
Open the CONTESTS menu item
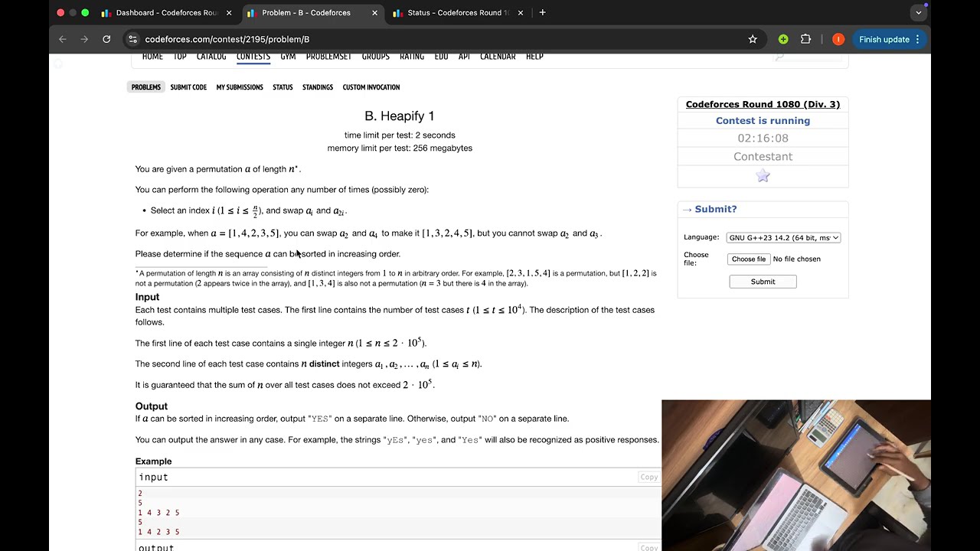tap(253, 56)
